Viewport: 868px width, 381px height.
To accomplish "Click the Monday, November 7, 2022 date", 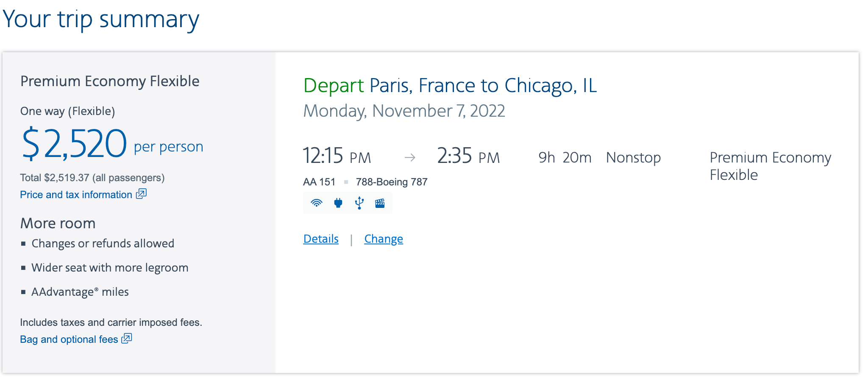I will coord(404,111).
